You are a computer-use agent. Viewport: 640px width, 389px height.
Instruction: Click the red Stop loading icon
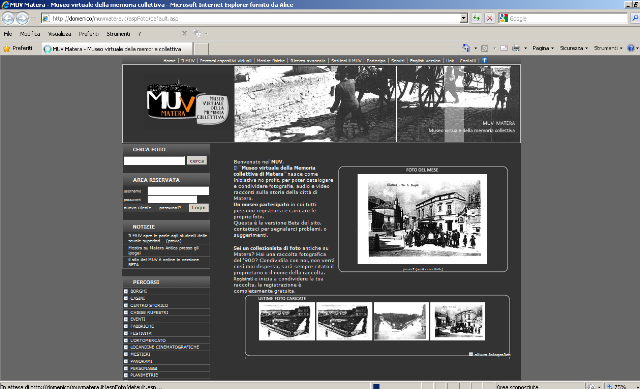[489, 18]
